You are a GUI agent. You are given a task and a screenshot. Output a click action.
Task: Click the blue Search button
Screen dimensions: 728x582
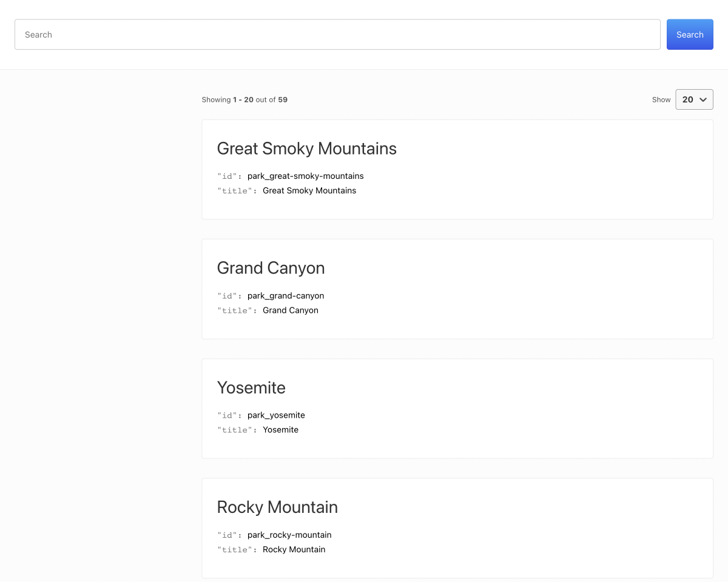point(690,35)
